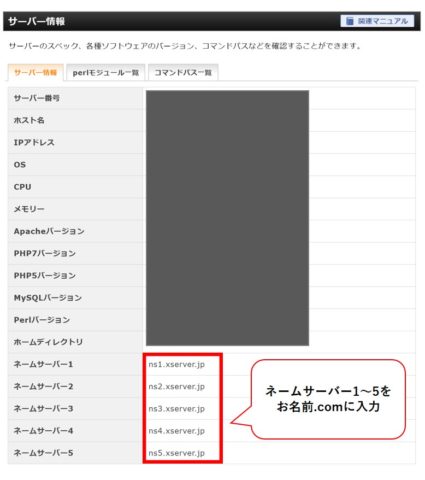Click the ns2.xserver.jp nameserver value
Viewport: 425px width, 480px height.
(177, 387)
